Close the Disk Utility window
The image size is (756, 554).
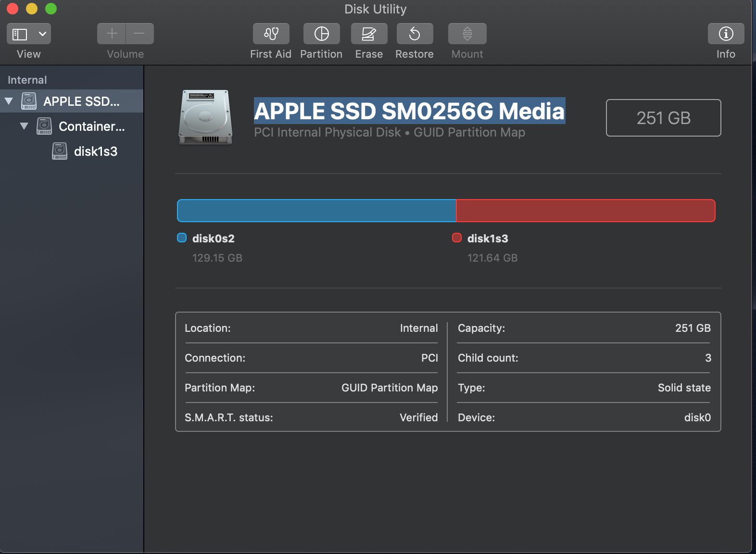pos(13,9)
